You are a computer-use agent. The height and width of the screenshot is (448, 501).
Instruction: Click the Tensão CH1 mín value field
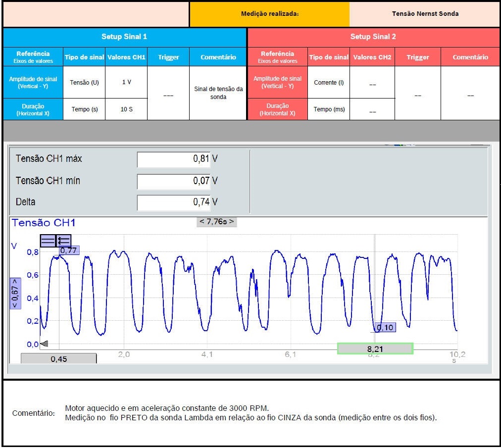coord(173,181)
